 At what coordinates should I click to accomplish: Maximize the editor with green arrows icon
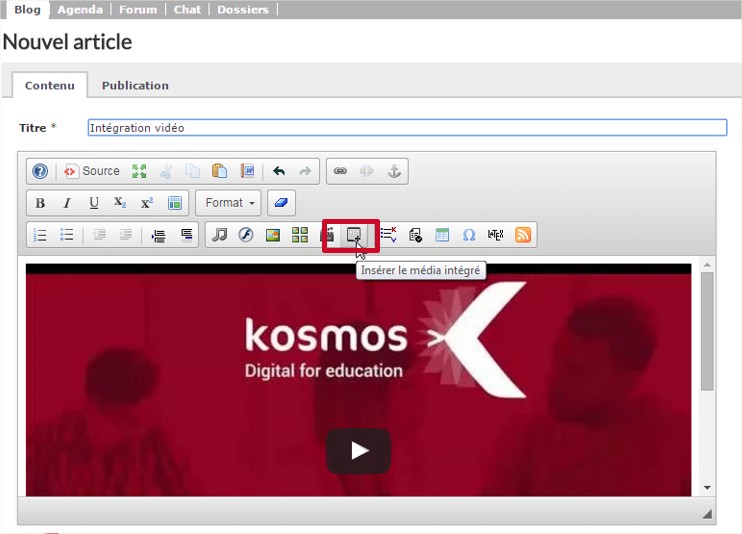(139, 171)
